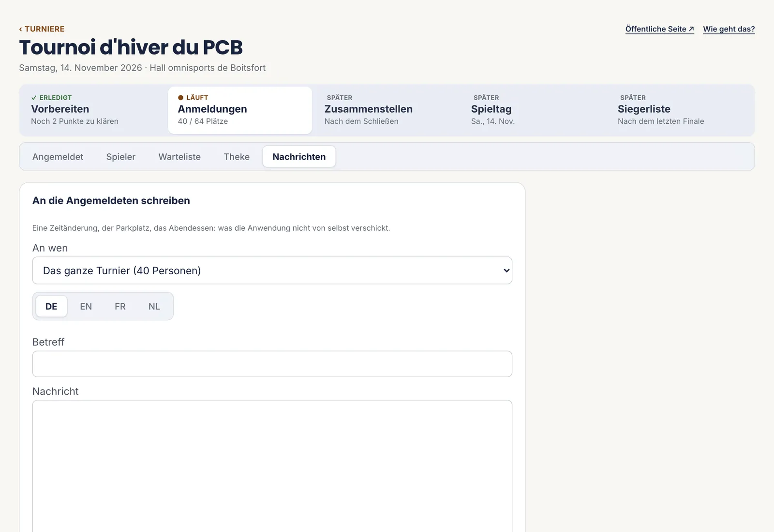The height and width of the screenshot is (532, 774).
Task: Click the 40 / 64 Plätze text
Action: click(203, 121)
